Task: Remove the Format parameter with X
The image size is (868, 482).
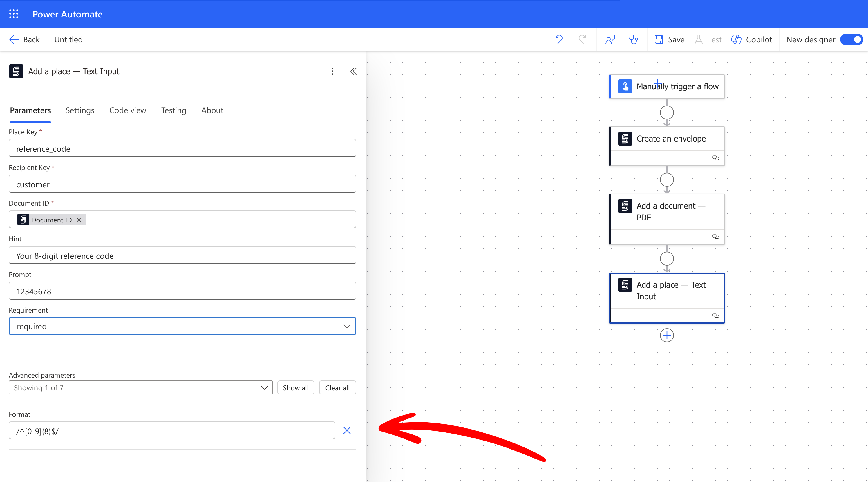Action: (347, 430)
